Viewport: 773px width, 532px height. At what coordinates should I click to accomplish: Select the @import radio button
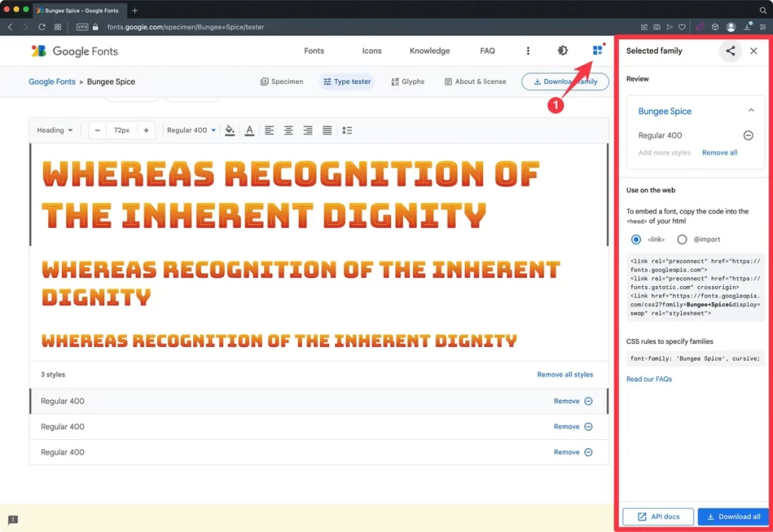point(682,239)
